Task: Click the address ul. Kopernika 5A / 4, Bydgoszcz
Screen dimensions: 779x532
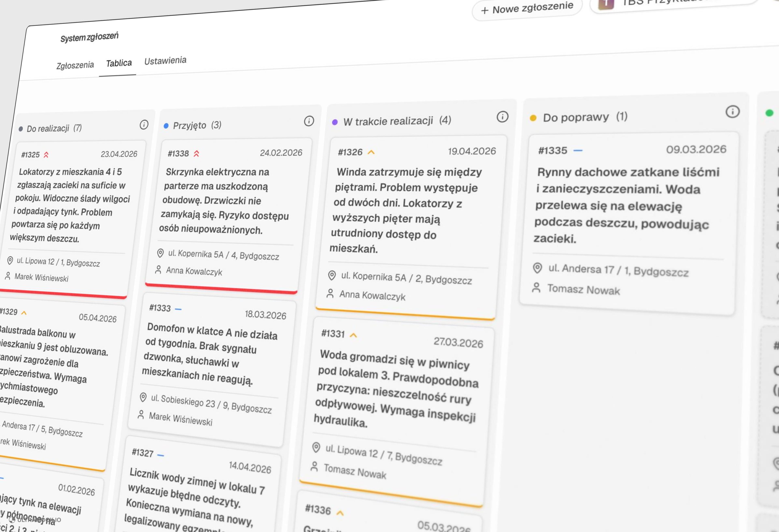Action: [224, 255]
